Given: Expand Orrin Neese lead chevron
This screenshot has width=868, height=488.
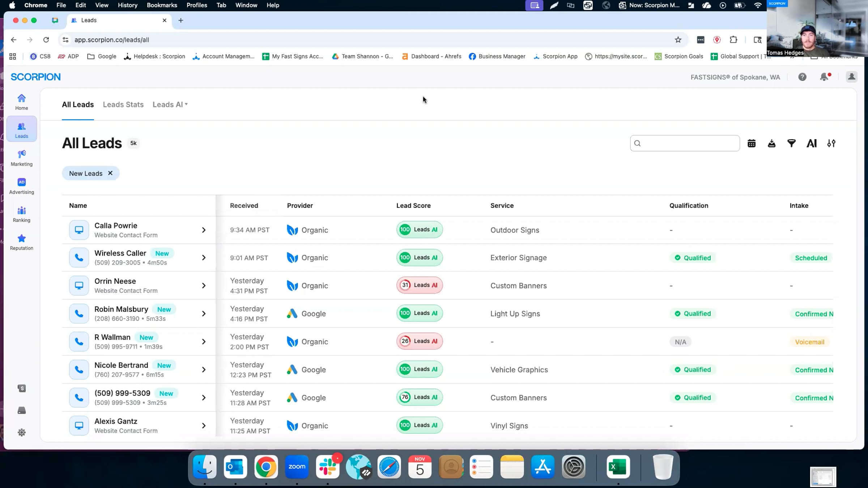Looking at the screenshot, I should (204, 286).
